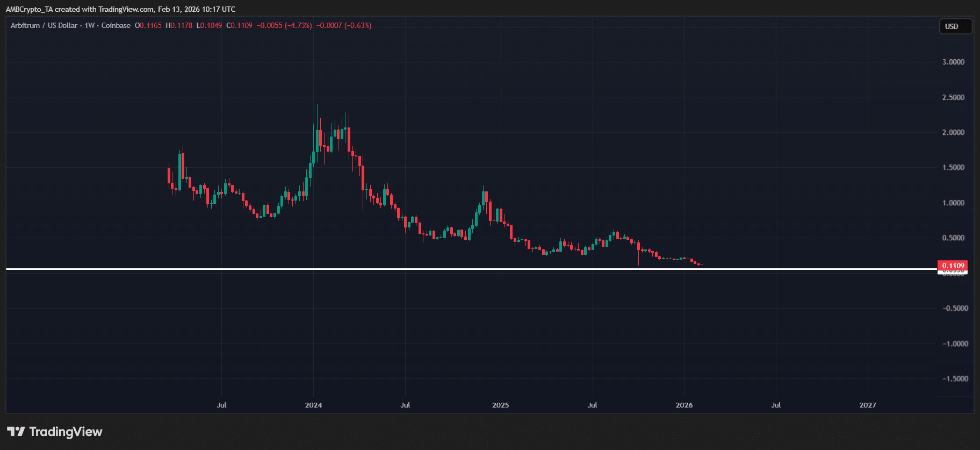Click the 2024 time axis label
Viewport: 980px width, 450px height.
tap(313, 405)
